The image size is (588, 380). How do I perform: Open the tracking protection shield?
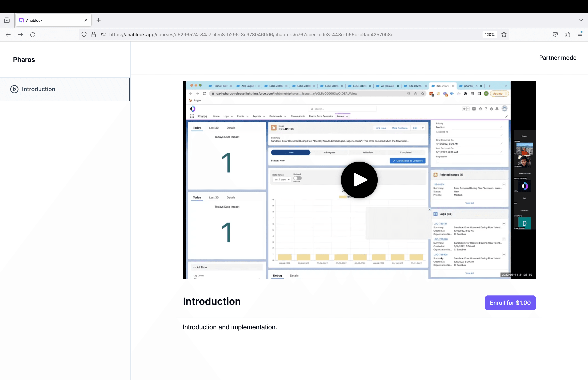[x=84, y=35]
